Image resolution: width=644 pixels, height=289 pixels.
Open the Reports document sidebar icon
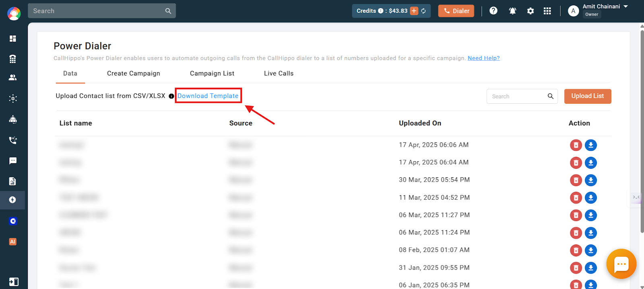[13, 181]
